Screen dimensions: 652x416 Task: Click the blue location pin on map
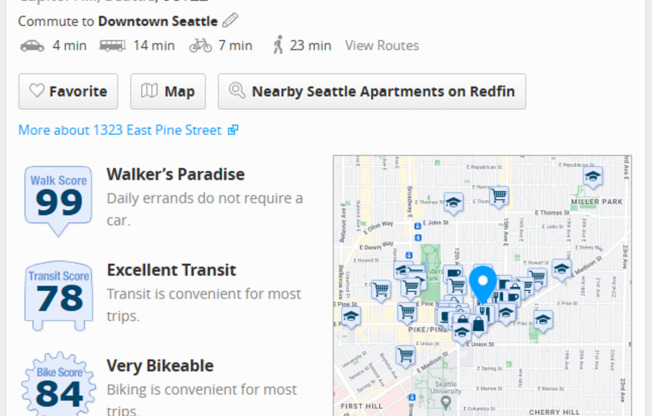point(483,285)
